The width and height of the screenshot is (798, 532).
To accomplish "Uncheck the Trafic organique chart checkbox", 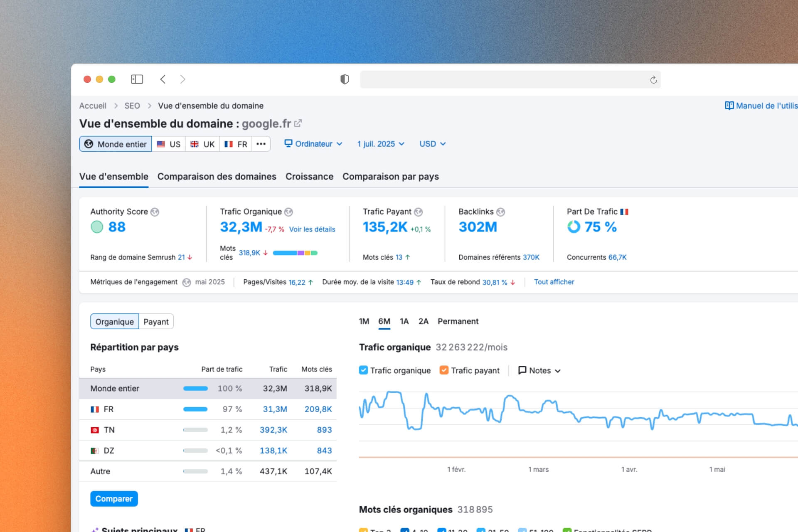I will pyautogui.click(x=363, y=370).
